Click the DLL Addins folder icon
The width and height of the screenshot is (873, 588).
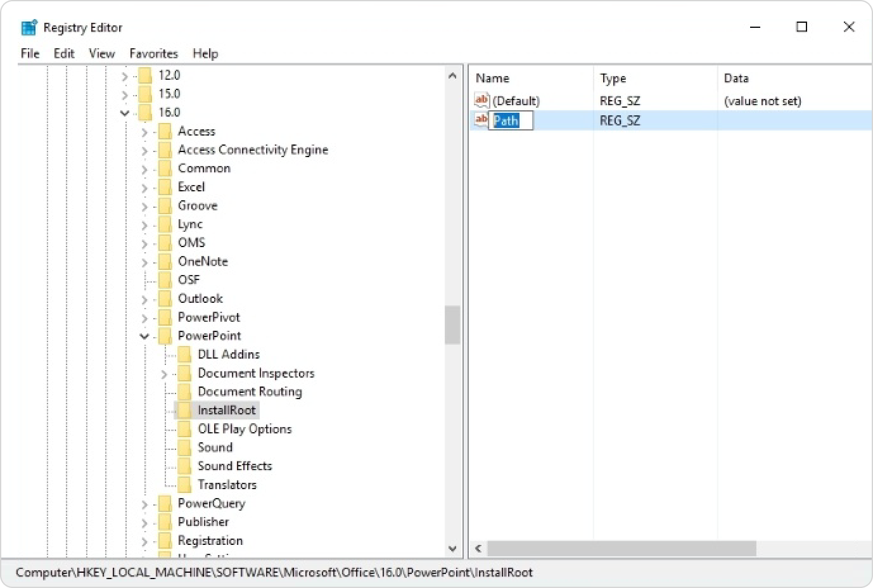(x=184, y=354)
